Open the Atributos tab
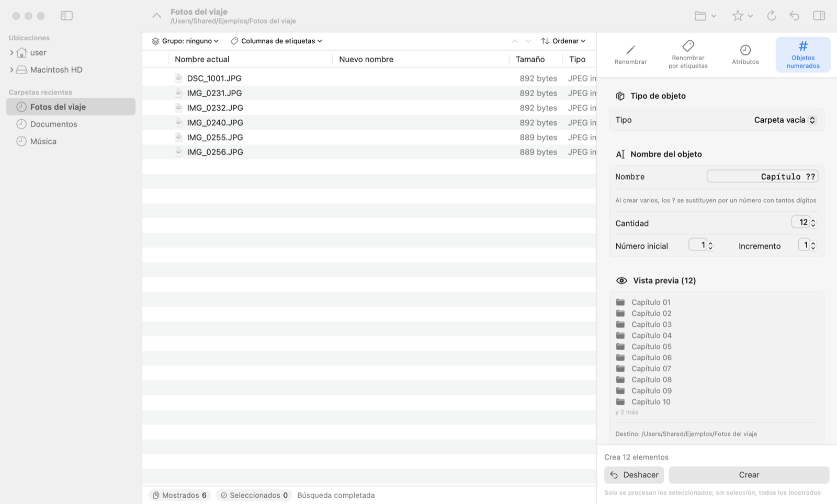Image resolution: width=837 pixels, height=504 pixels. point(745,54)
